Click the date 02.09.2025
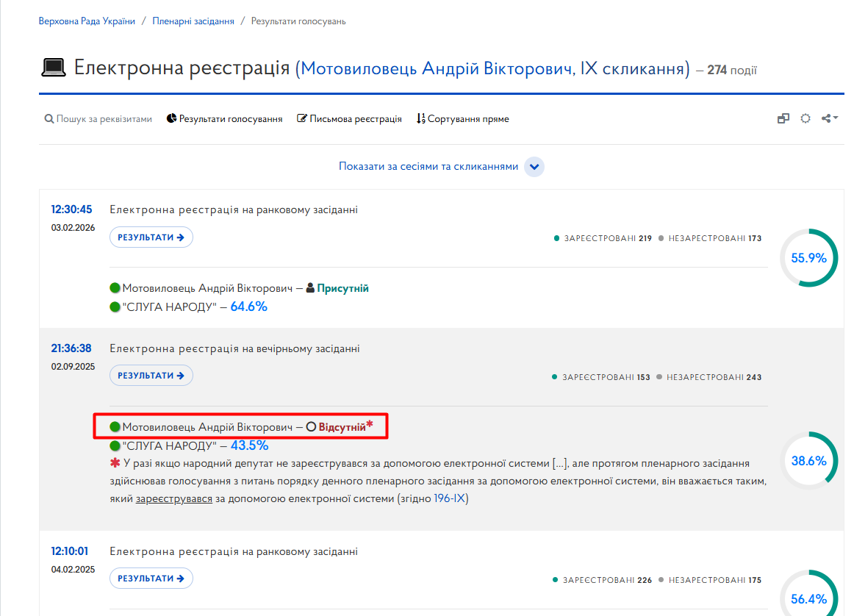The height and width of the screenshot is (616, 854). click(73, 367)
